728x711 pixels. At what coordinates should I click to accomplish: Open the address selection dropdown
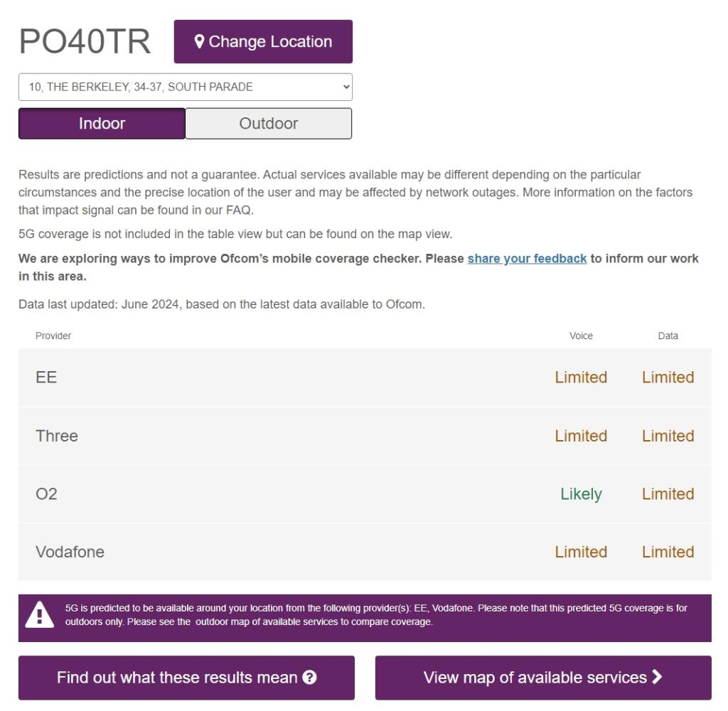tap(186, 87)
